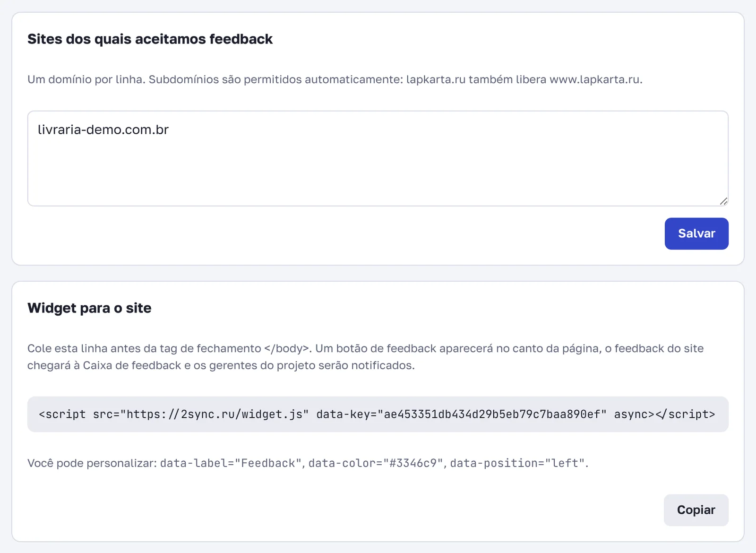Click the data-position="left" snippet text
756x553 pixels.
click(517, 463)
